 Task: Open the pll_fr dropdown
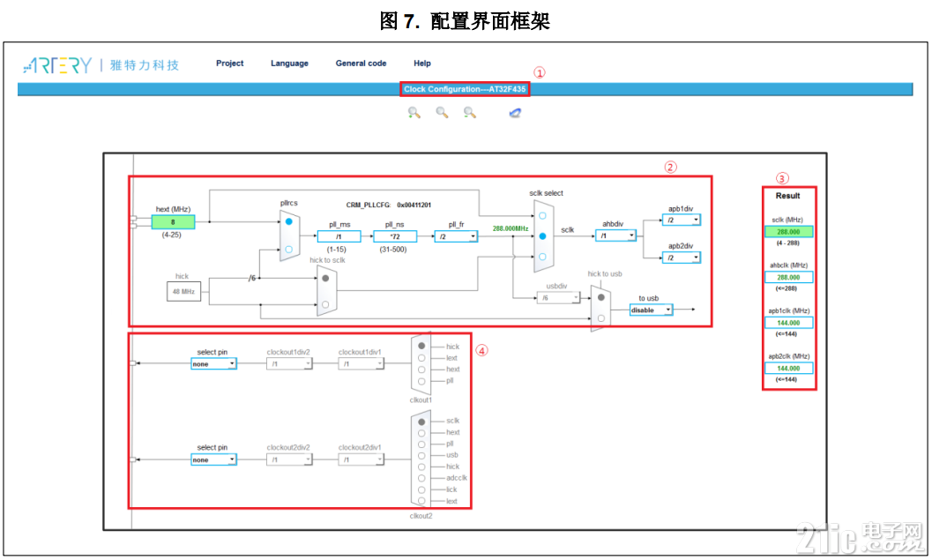pos(456,236)
